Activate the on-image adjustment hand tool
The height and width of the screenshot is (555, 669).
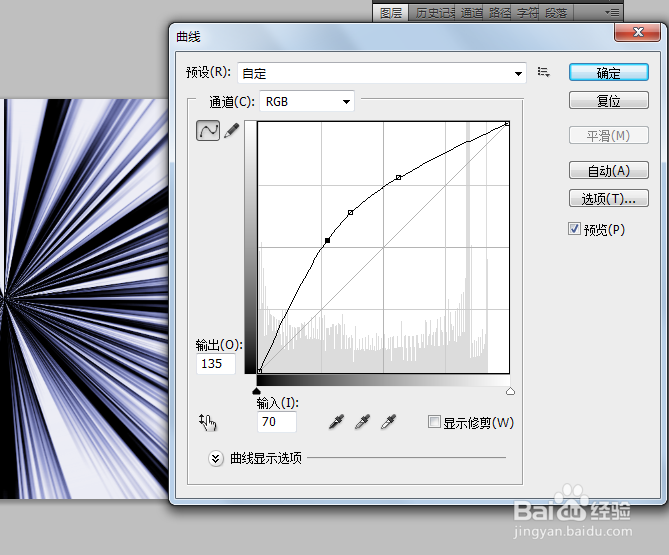coord(208,422)
